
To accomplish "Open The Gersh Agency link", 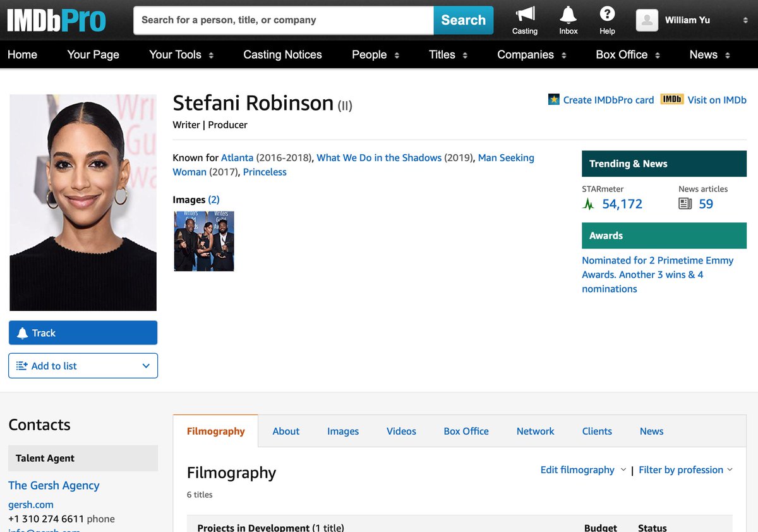I will (54, 485).
